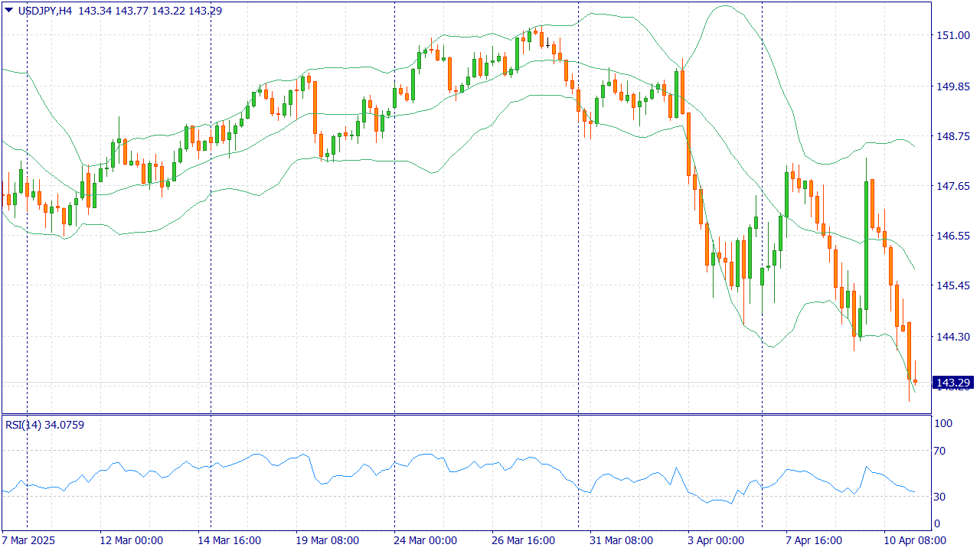980x551 pixels.
Task: Click the 147.65 price axis value
Action: [x=953, y=186]
